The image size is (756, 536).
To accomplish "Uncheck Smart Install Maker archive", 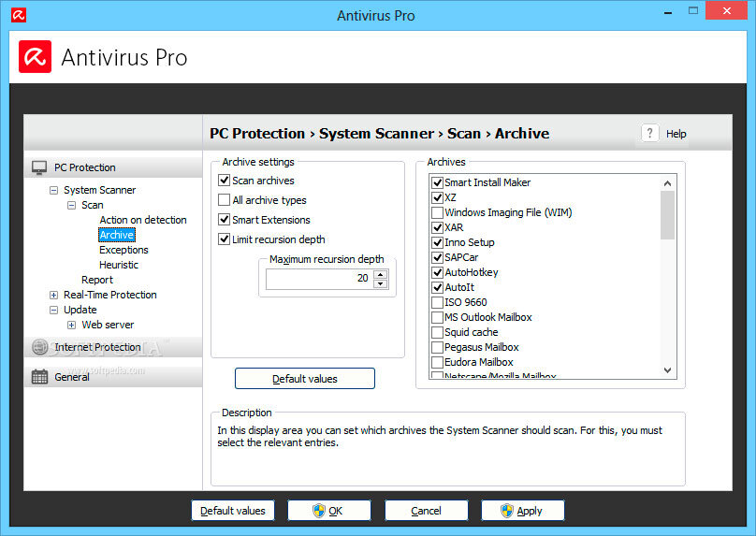I will click(437, 182).
